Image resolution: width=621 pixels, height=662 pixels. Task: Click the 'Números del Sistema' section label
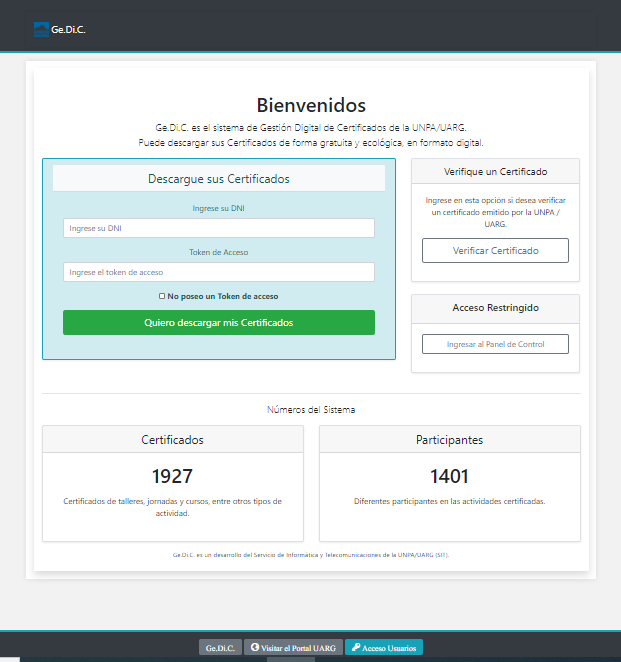[x=311, y=409]
